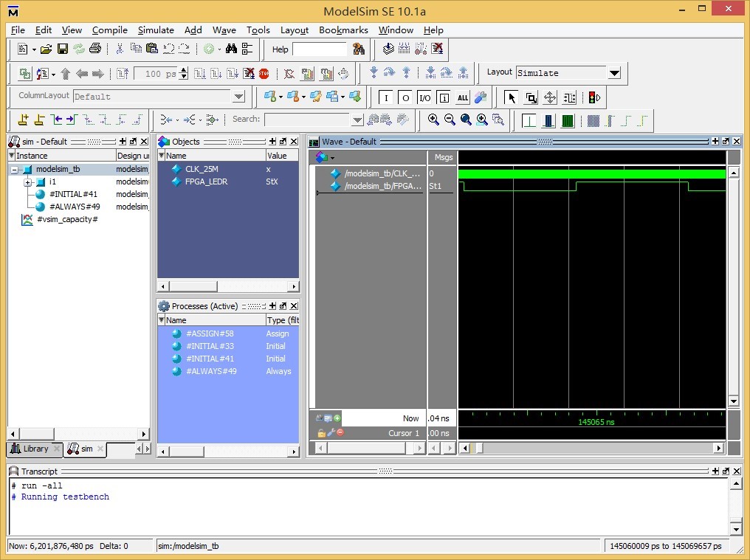750x560 pixels.
Task: Click the Save disk icon
Action: pyautogui.click(x=62, y=49)
